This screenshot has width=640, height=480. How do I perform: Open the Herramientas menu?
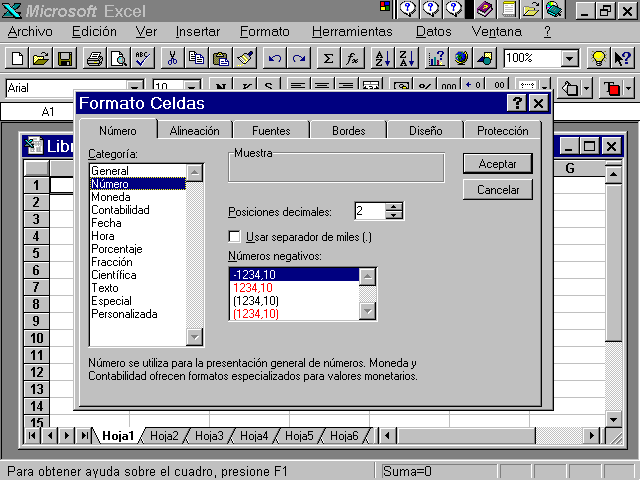click(352, 31)
